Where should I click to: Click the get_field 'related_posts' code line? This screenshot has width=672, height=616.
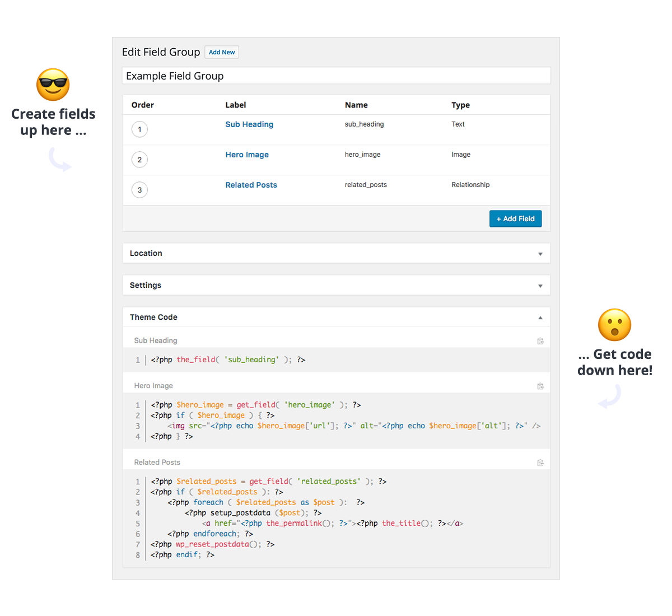point(269,482)
